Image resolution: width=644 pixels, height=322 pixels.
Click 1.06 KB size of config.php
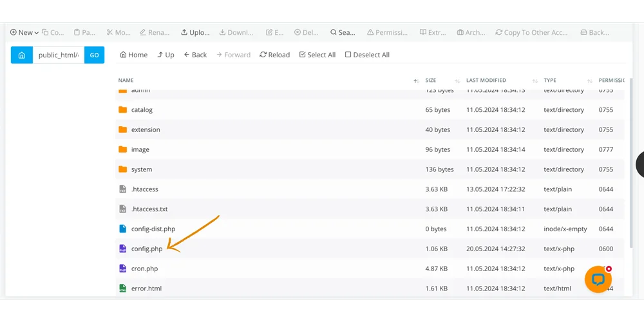click(436, 249)
